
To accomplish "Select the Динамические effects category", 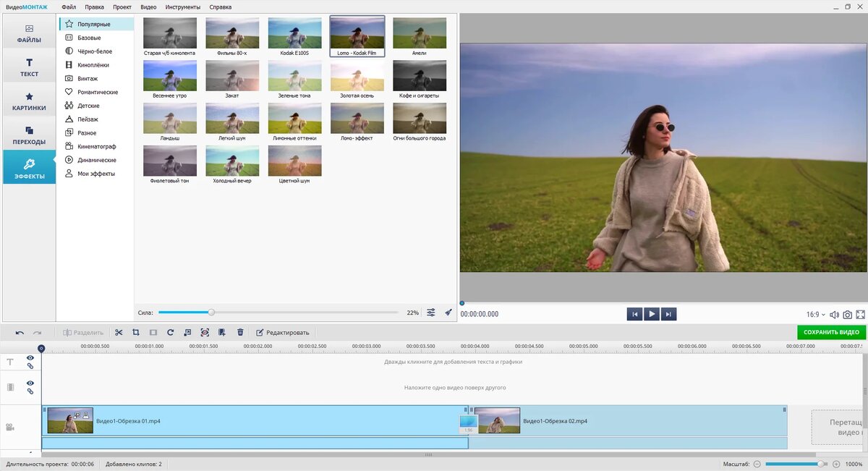I will (96, 160).
